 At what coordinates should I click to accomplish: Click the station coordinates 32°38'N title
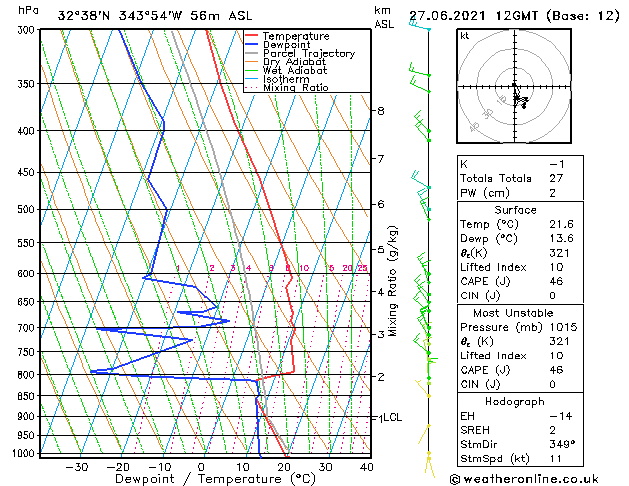point(84,16)
